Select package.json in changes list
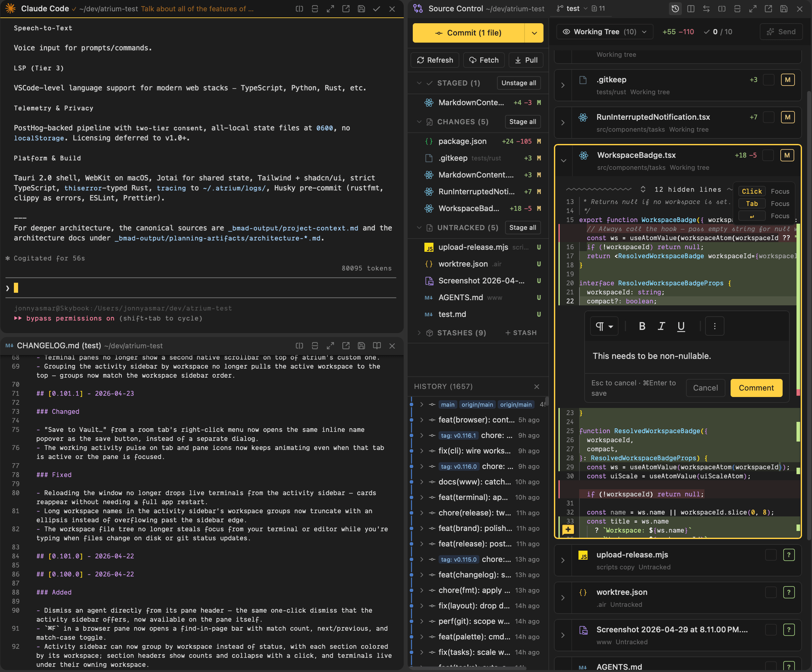Image resolution: width=812 pixels, height=672 pixels. [478, 141]
